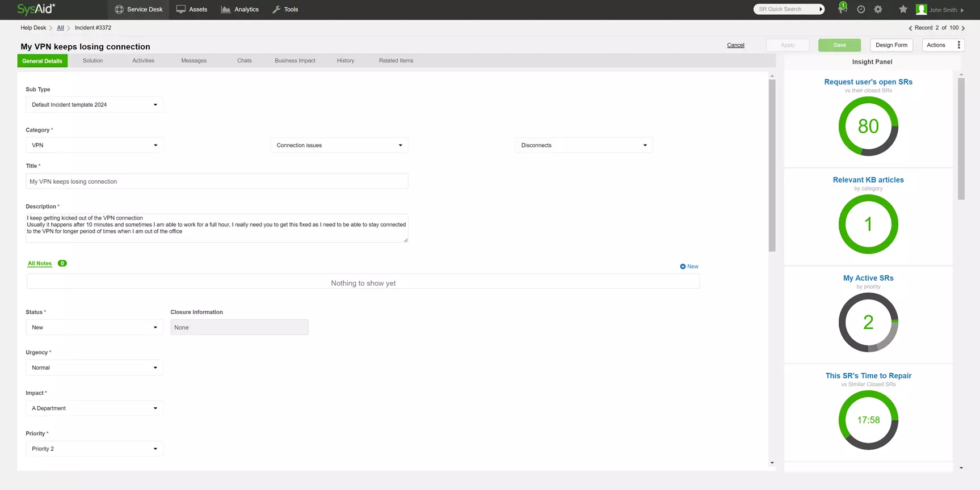Open the Tools menu
Screen dimensions: 980x490
(x=285, y=10)
